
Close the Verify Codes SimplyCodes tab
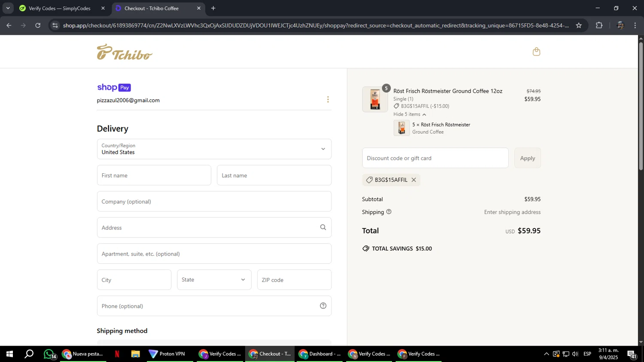(x=103, y=8)
